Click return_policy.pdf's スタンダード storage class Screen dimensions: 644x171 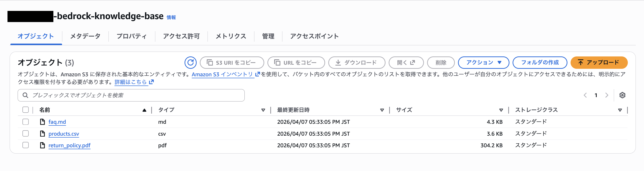(x=531, y=145)
